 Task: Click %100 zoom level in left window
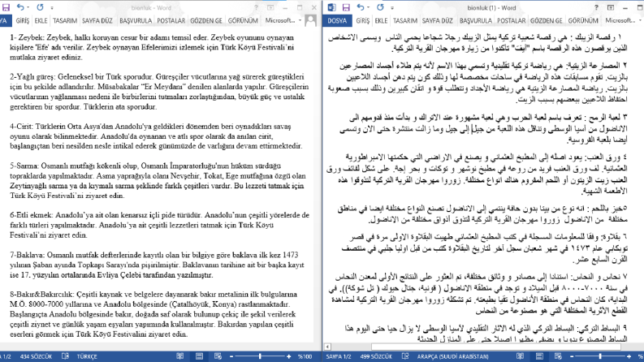(x=305, y=356)
